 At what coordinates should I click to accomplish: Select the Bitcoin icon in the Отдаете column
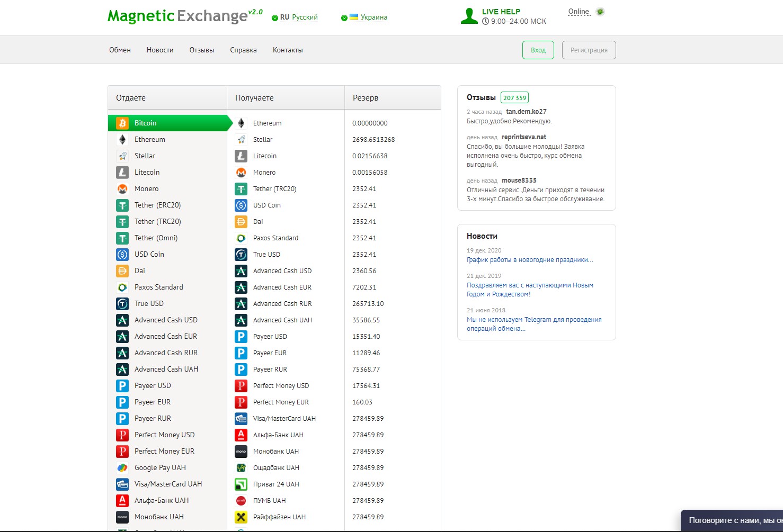pos(122,123)
